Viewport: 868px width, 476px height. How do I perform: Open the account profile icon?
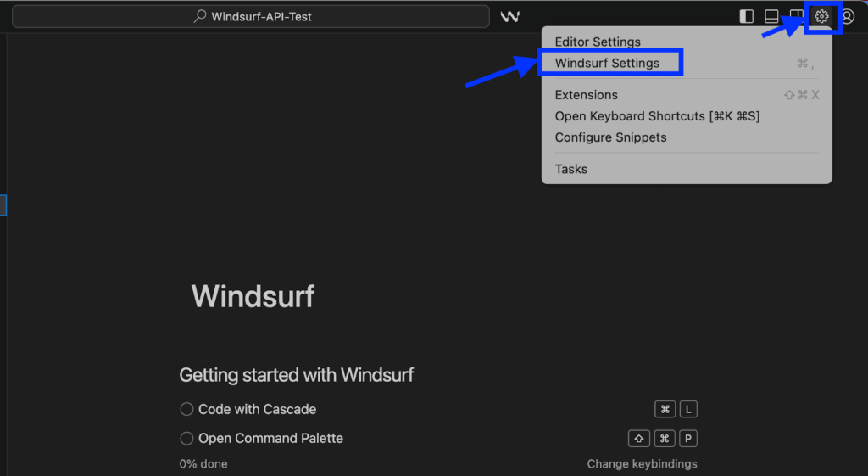(x=847, y=16)
